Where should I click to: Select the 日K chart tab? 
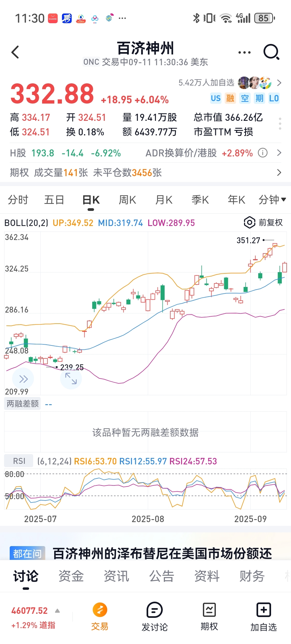point(91,200)
